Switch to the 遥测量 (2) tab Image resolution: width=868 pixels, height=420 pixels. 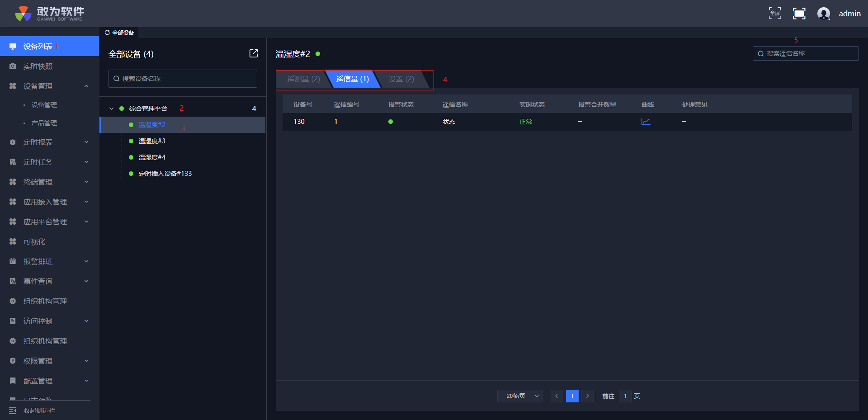click(303, 79)
